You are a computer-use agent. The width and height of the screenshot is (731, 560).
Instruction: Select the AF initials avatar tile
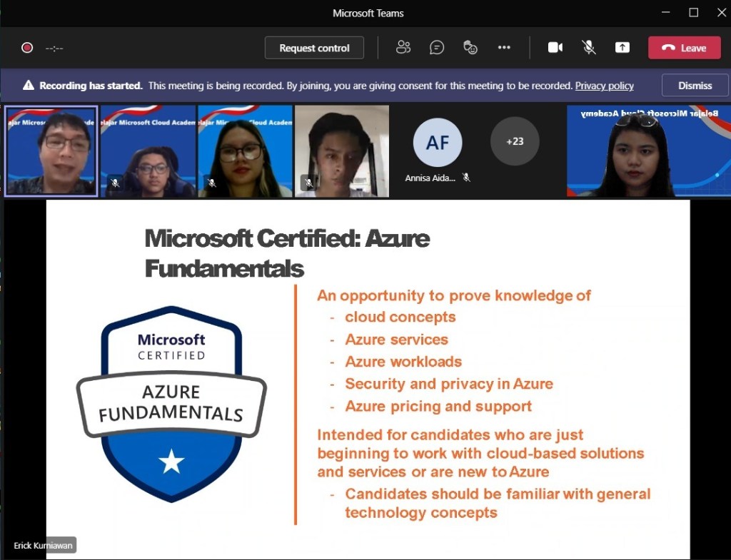click(x=438, y=143)
